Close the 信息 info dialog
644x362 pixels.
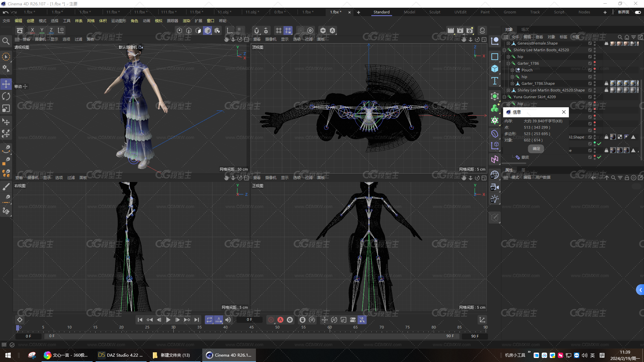point(564,112)
